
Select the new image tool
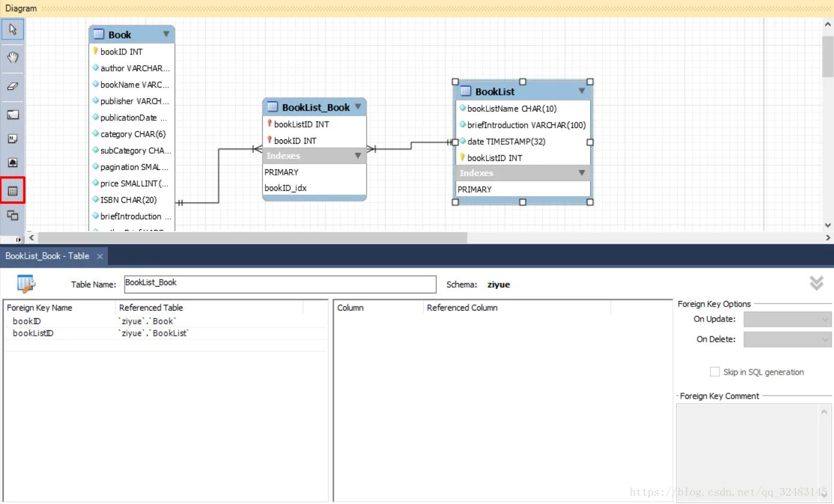(13, 163)
